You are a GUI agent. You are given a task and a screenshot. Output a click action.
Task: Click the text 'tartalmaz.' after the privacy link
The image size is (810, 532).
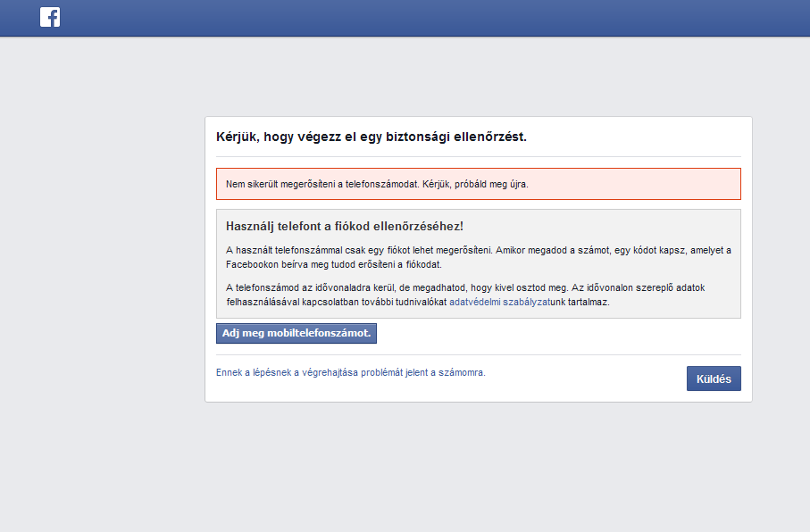[587, 303]
